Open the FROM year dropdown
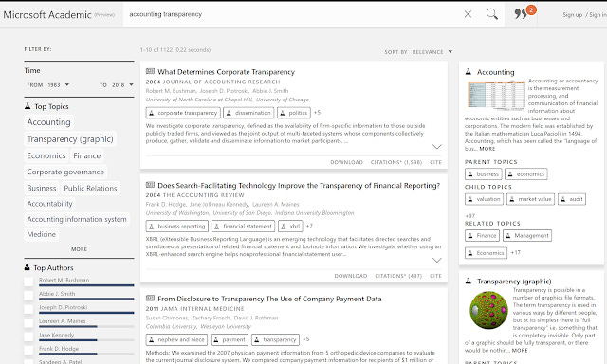607x364 pixels. point(58,84)
